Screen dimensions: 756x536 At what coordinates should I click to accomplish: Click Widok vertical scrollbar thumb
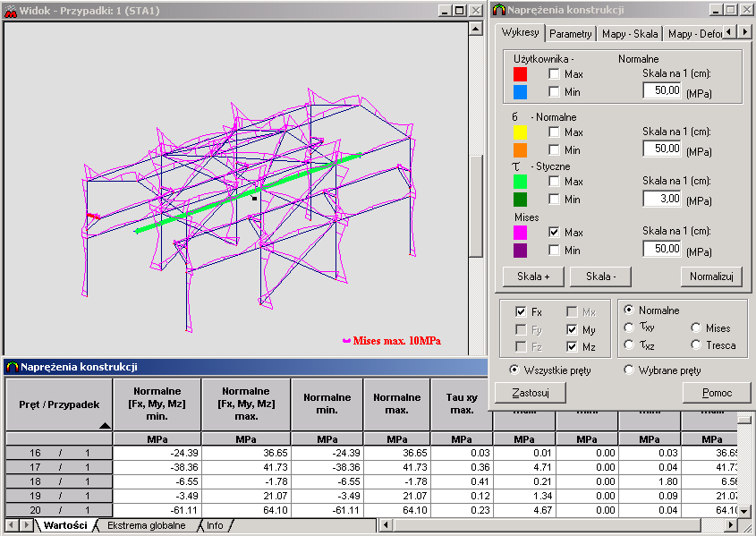[475, 206]
